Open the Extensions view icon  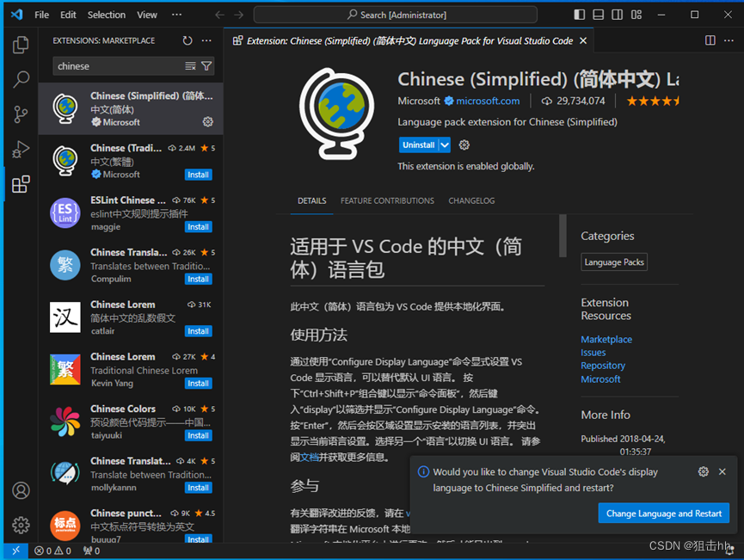tap(21, 184)
